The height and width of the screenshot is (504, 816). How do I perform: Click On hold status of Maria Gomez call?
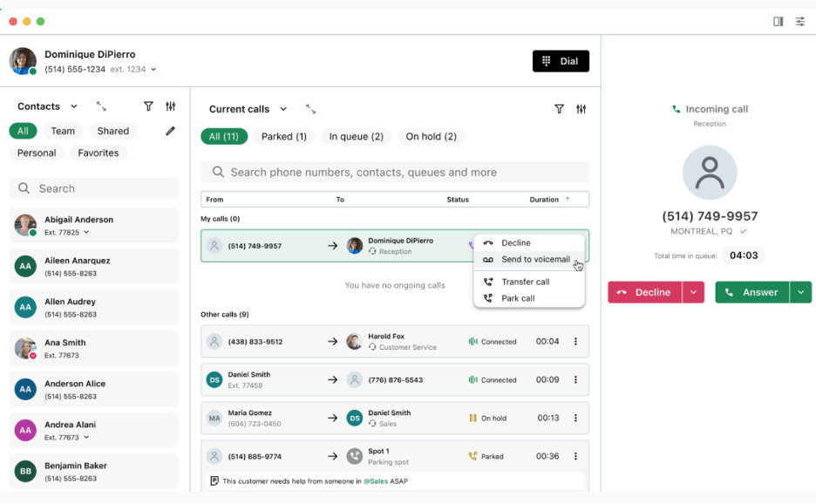click(487, 418)
